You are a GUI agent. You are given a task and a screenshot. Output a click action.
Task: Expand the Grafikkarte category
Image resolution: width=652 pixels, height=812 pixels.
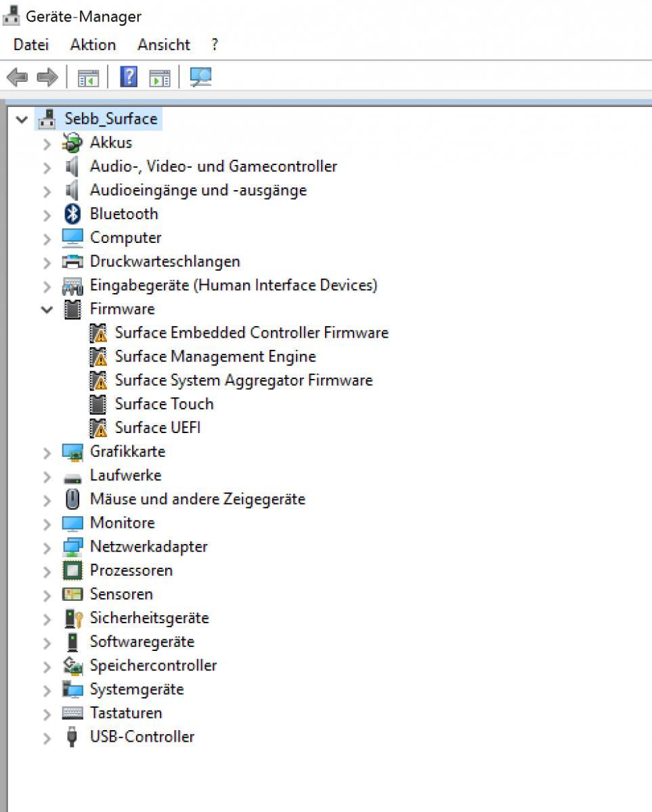[x=47, y=453]
